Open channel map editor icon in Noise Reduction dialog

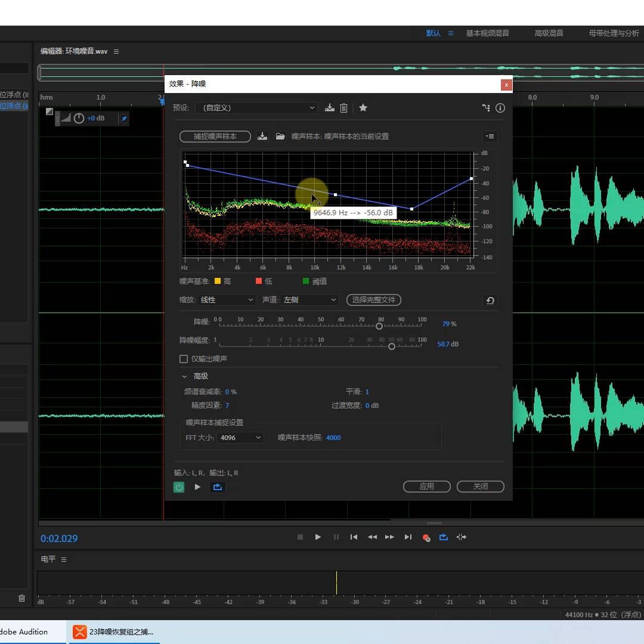click(x=486, y=107)
